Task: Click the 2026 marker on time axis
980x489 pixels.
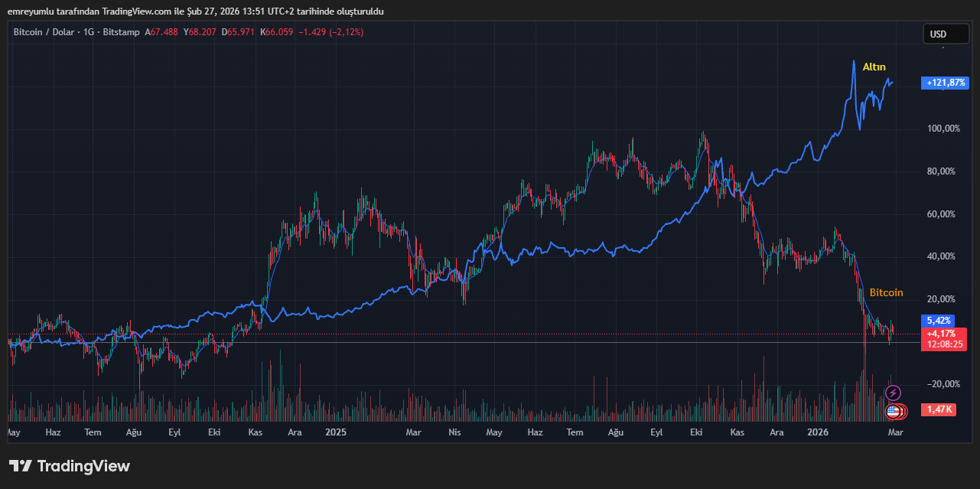Action: coord(819,432)
